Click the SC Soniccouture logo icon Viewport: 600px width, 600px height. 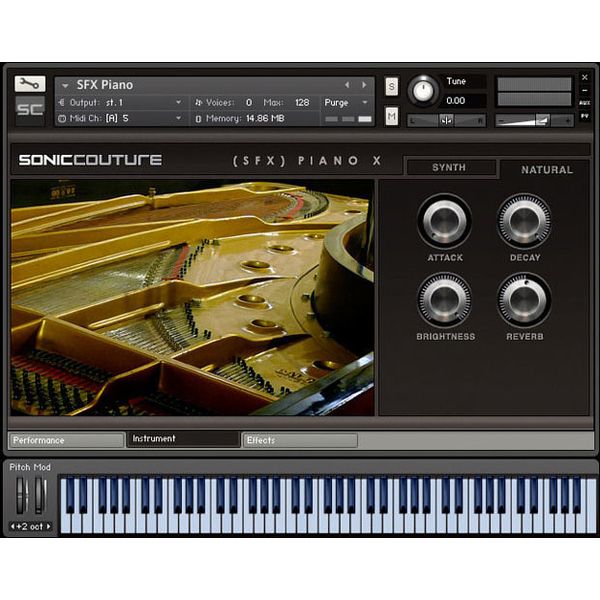(30, 110)
